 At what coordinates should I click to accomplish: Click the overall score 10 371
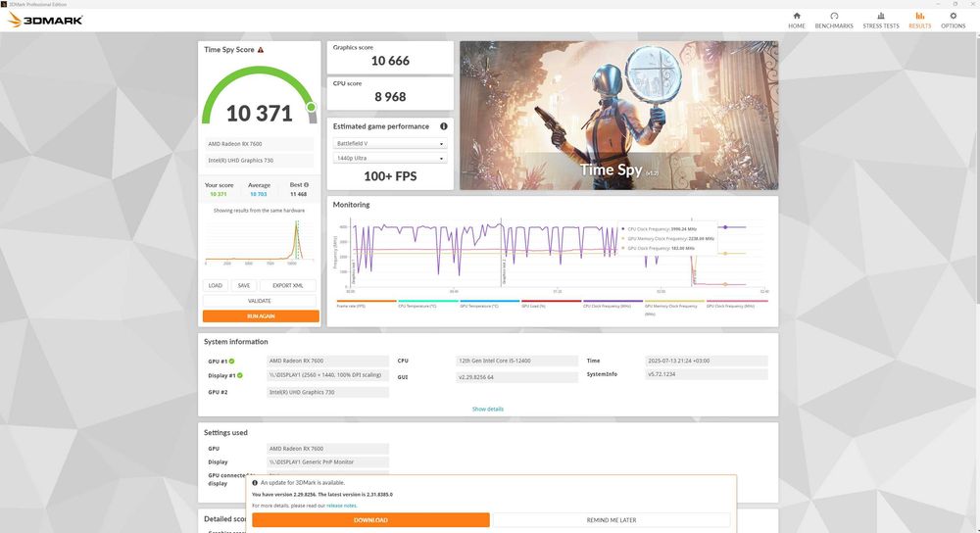(260, 114)
